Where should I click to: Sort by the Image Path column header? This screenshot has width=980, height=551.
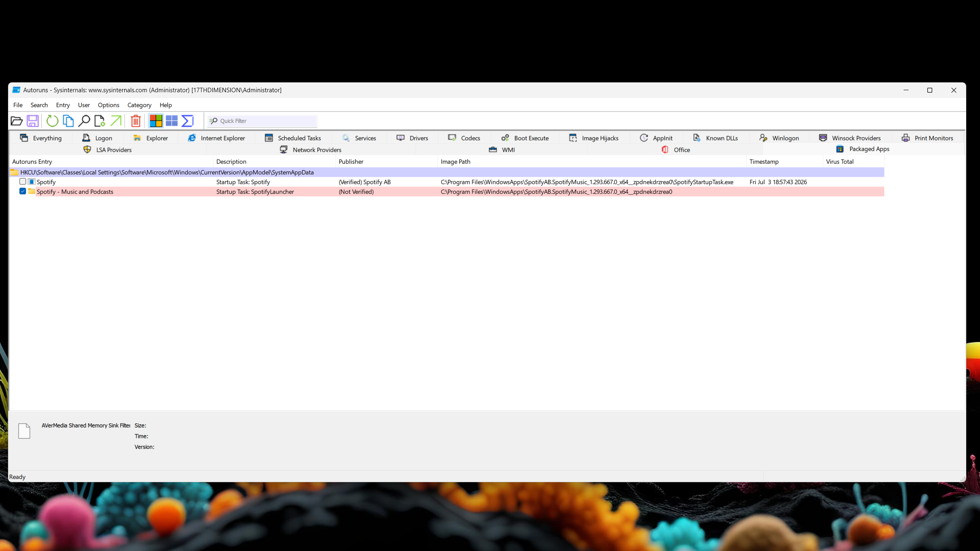pos(592,162)
